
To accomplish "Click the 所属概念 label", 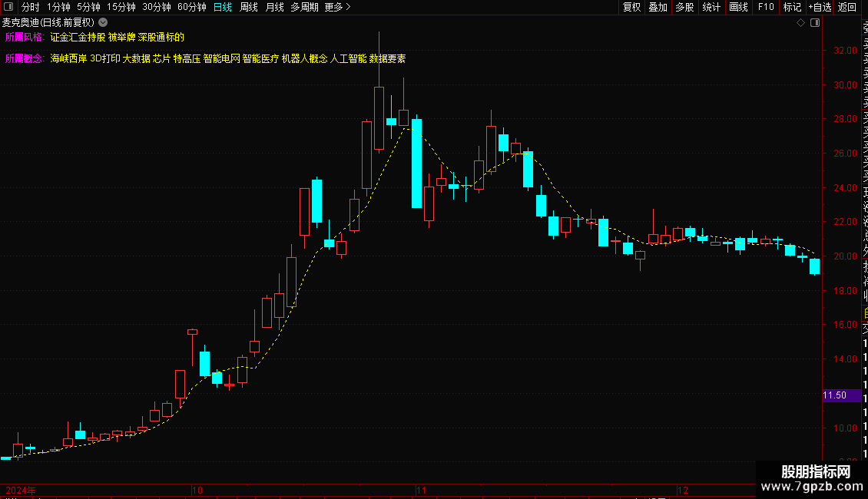I will pos(24,58).
